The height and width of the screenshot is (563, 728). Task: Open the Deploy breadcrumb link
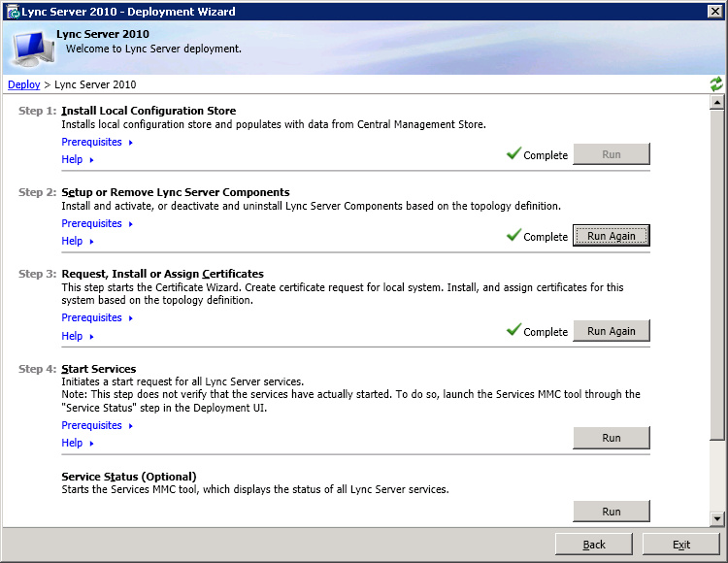click(23, 84)
